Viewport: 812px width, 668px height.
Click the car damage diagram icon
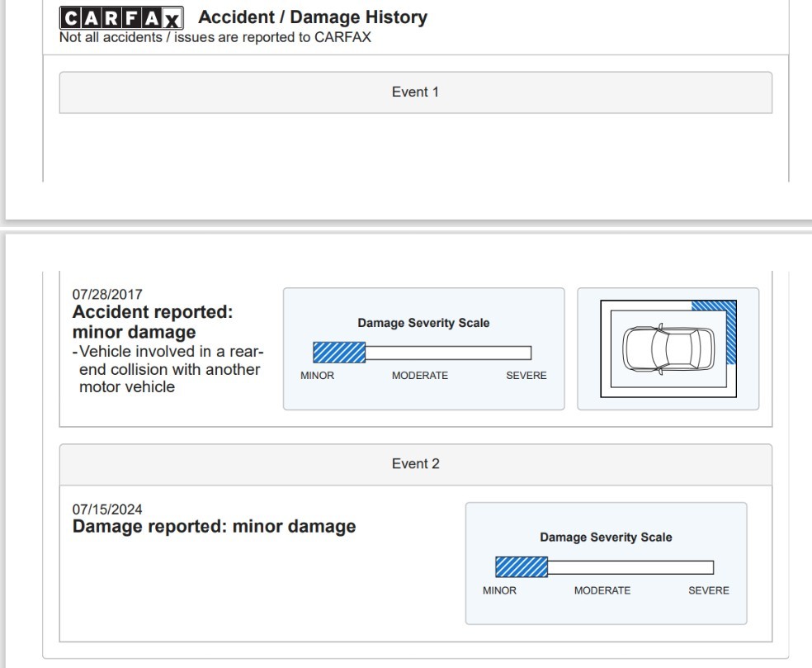click(668, 348)
